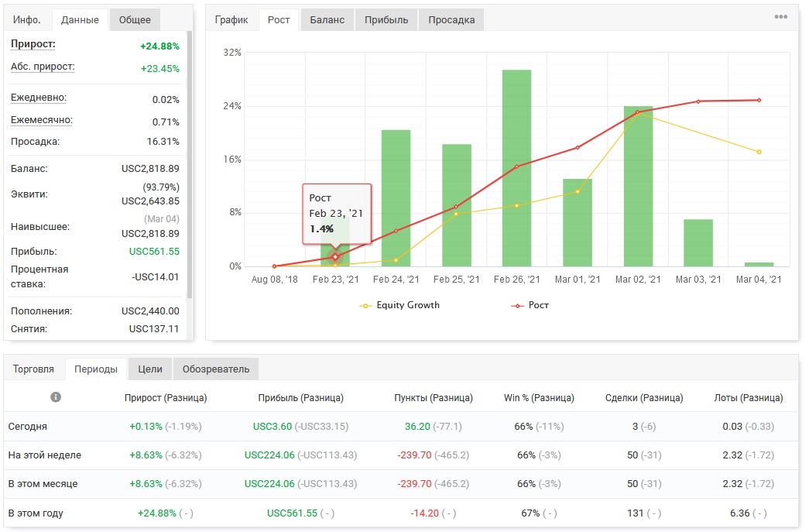809x532 pixels.
Task: Click the Win % (Разница) column header
Action: (x=539, y=398)
